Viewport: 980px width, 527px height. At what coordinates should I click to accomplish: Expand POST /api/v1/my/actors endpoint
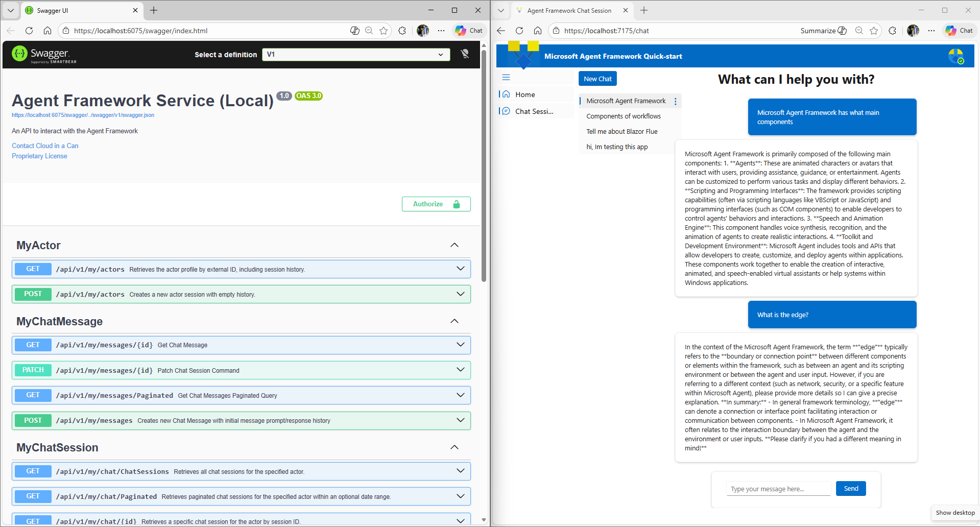(241, 294)
